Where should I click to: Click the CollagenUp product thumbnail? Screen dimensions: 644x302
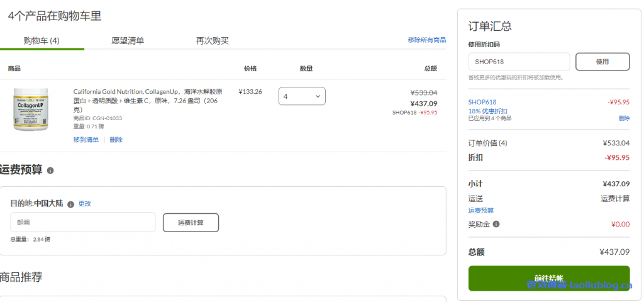31,109
